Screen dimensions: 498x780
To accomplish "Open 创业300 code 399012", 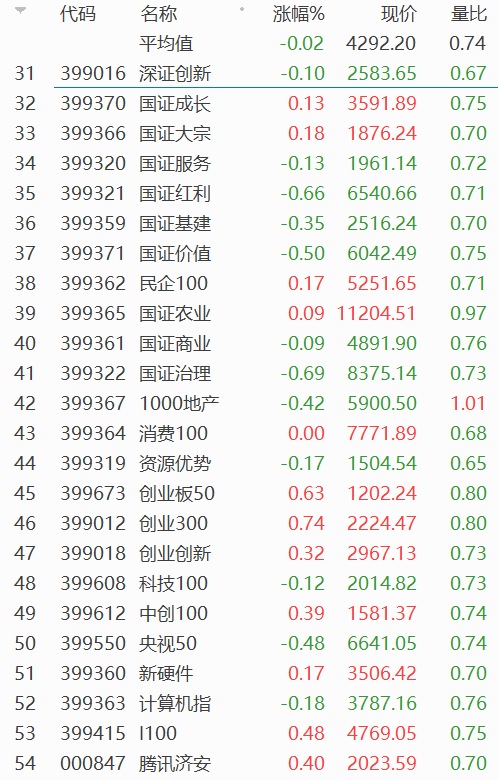I will coord(249,523).
